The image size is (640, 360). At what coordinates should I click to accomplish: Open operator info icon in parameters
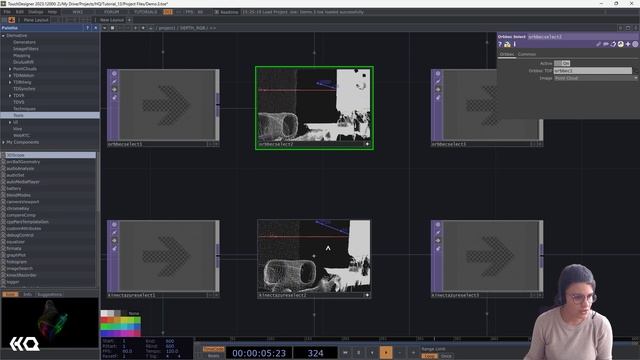tap(515, 44)
